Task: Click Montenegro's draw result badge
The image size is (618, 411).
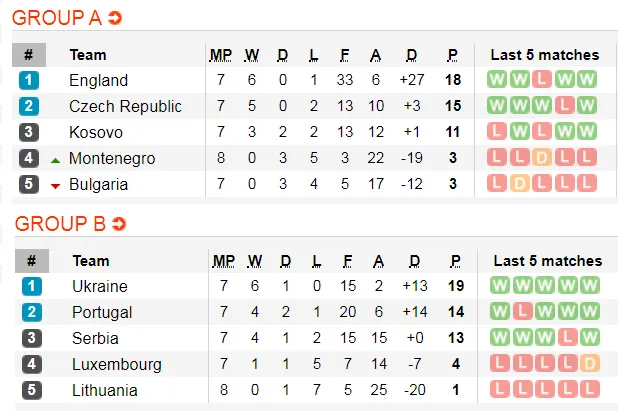Action: pyautogui.click(x=542, y=158)
